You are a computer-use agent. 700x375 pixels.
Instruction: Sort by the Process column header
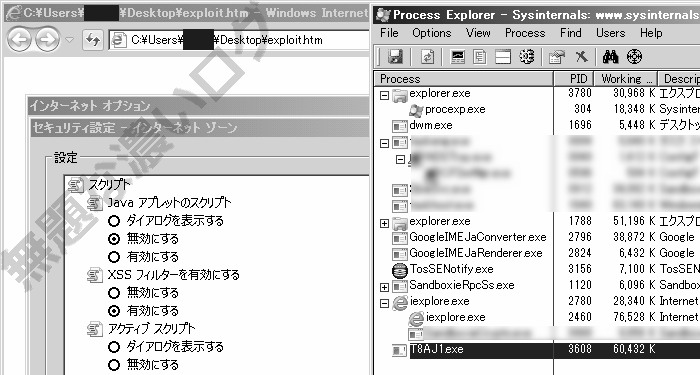(x=464, y=79)
